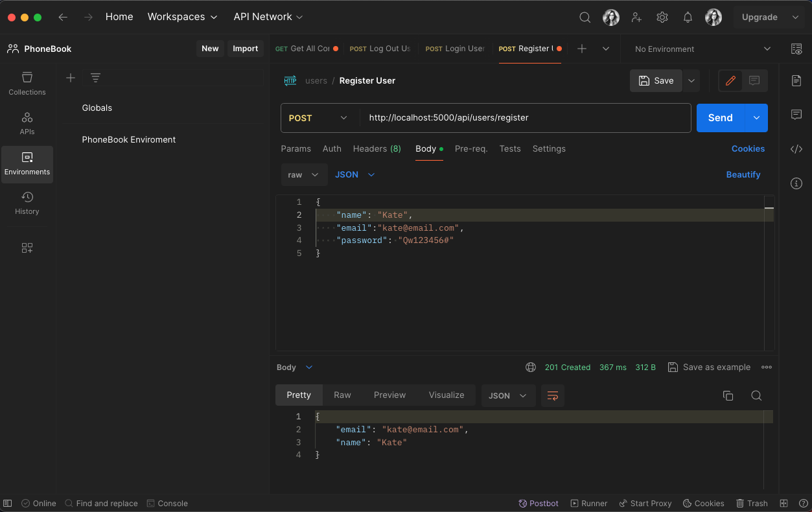Open the Environments sidebar section
This screenshot has height=512, width=812.
pos(27,164)
